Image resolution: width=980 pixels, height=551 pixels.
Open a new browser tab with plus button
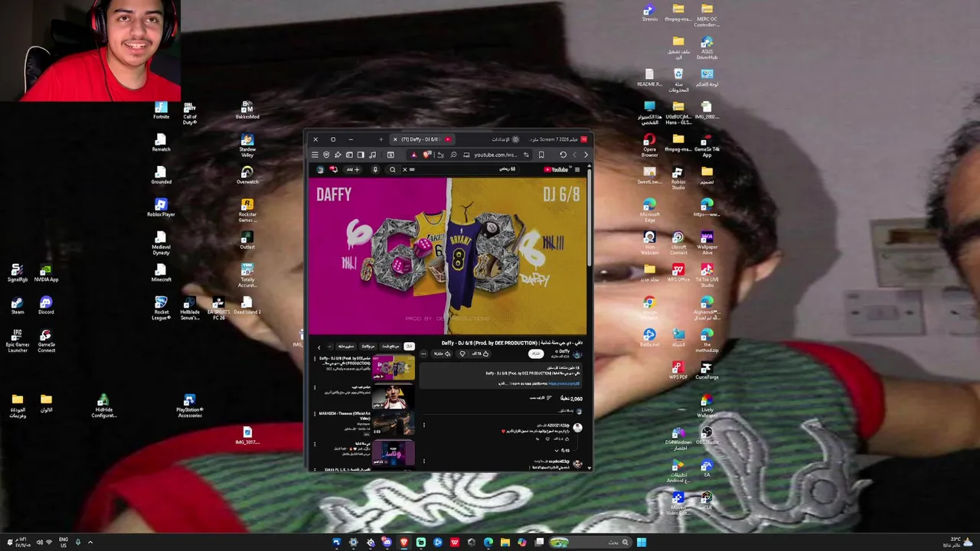click(381, 139)
